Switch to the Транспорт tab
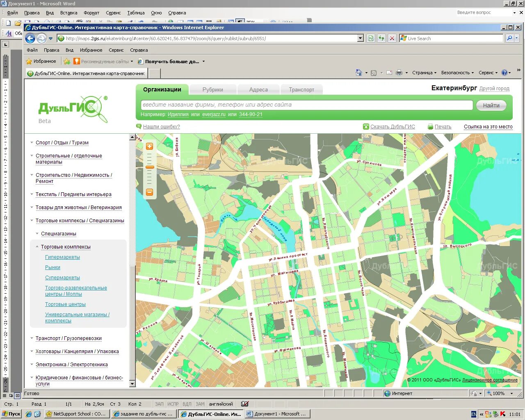This screenshot has height=420, width=525. click(301, 89)
